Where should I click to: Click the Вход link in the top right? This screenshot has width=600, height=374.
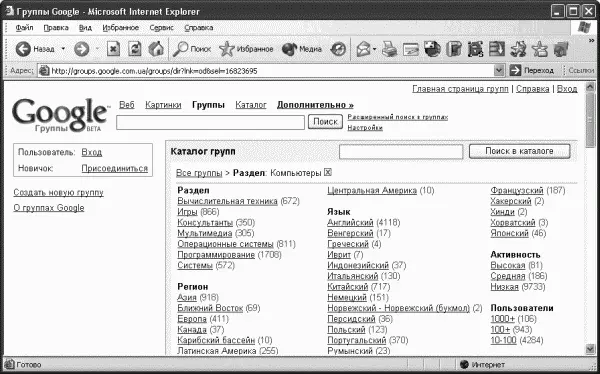click(567, 89)
